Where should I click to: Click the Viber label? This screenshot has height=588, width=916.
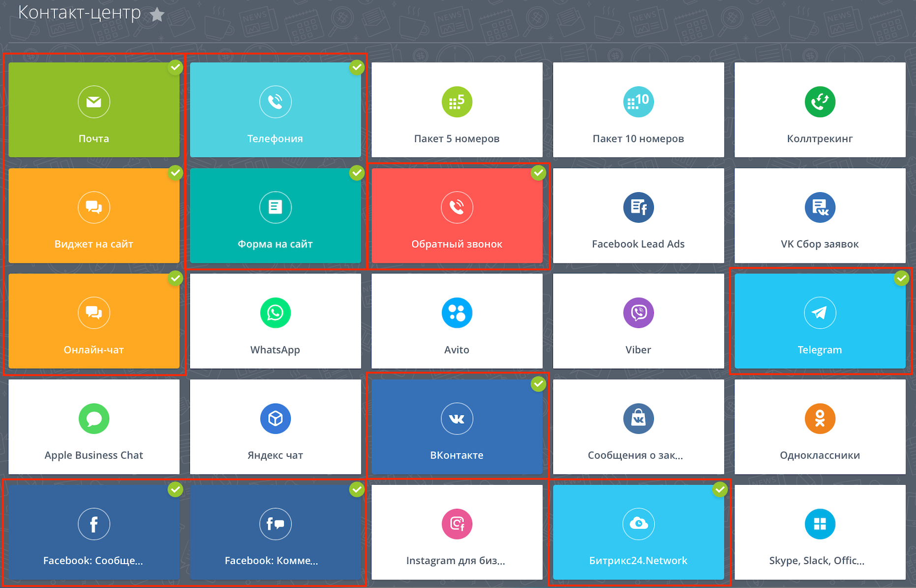point(638,350)
